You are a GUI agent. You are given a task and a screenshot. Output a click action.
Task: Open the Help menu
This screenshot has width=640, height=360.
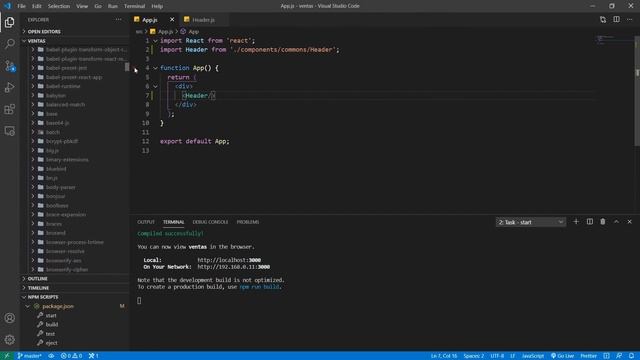[157, 6]
